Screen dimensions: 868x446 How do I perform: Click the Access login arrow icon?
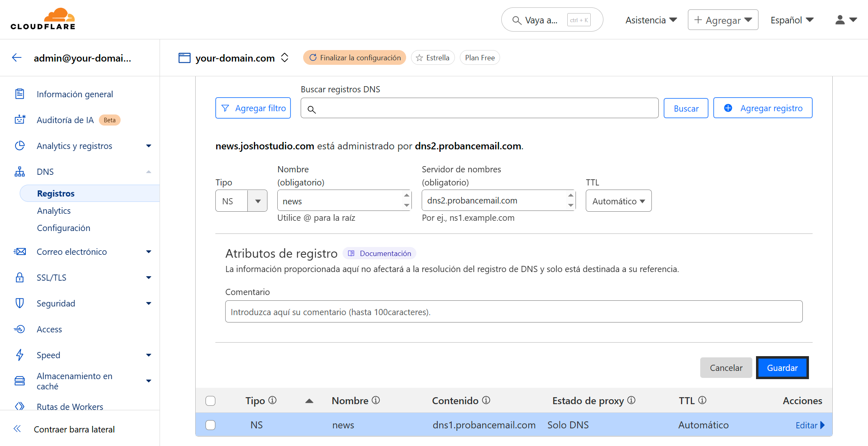(20, 329)
